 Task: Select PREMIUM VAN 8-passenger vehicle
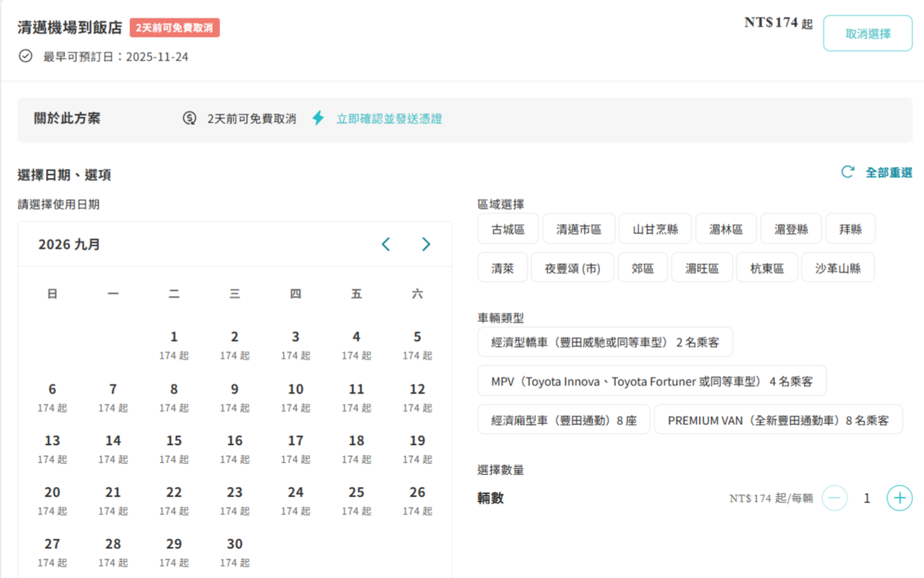[777, 420]
